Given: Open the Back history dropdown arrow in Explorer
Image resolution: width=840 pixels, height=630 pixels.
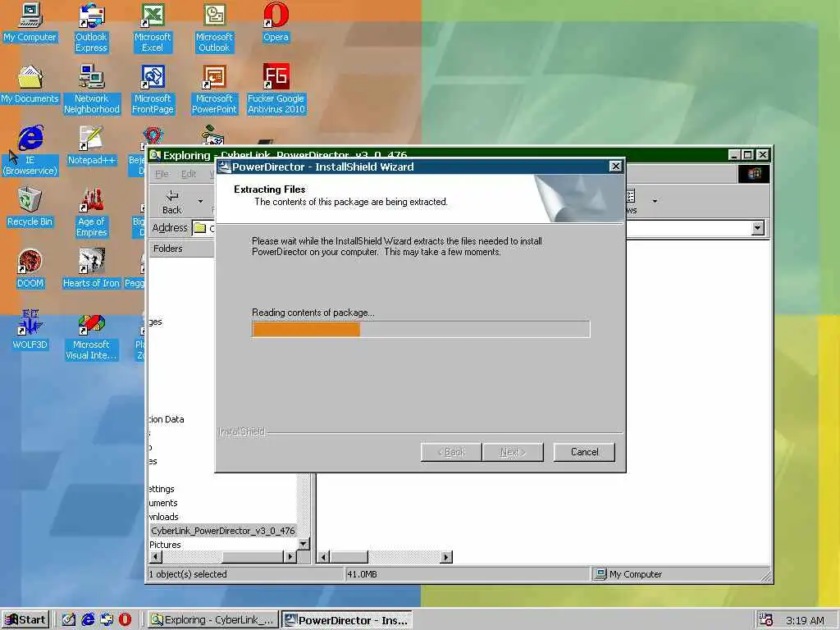Looking at the screenshot, I should point(200,202).
